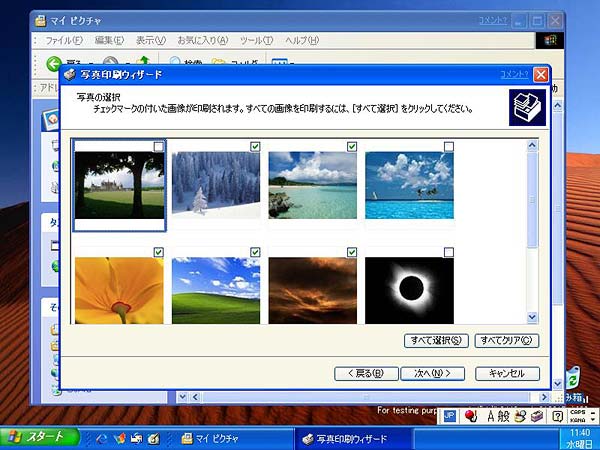Screen dimensions: 600x450
Task: Click the printer icon in the wizard title bar
Action: coord(70,75)
